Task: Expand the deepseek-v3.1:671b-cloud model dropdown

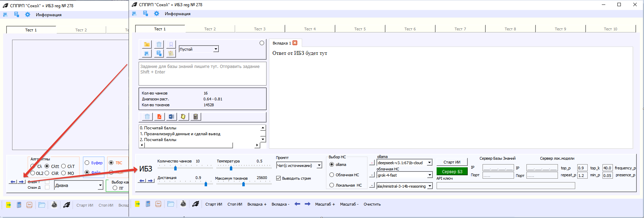Action: click(x=429, y=162)
